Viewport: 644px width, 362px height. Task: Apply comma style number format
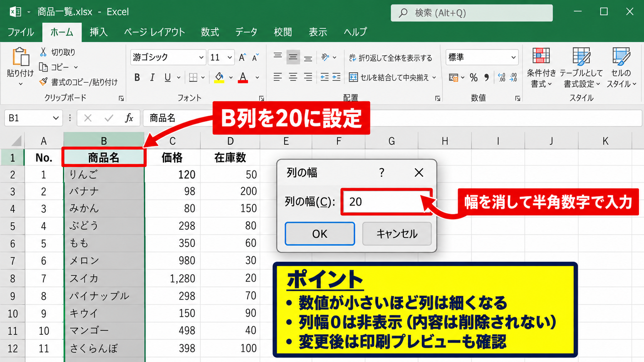[486, 78]
